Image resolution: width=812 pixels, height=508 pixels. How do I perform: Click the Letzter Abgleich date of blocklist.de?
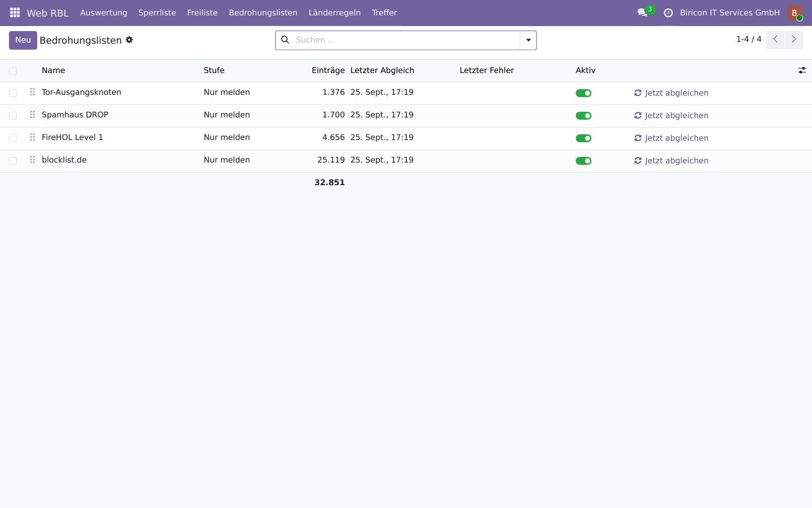pos(382,160)
